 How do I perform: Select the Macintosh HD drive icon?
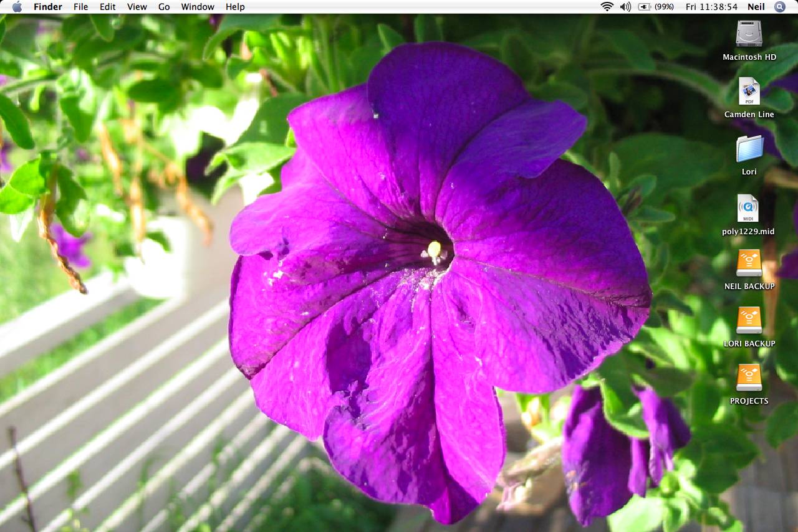coord(749,34)
